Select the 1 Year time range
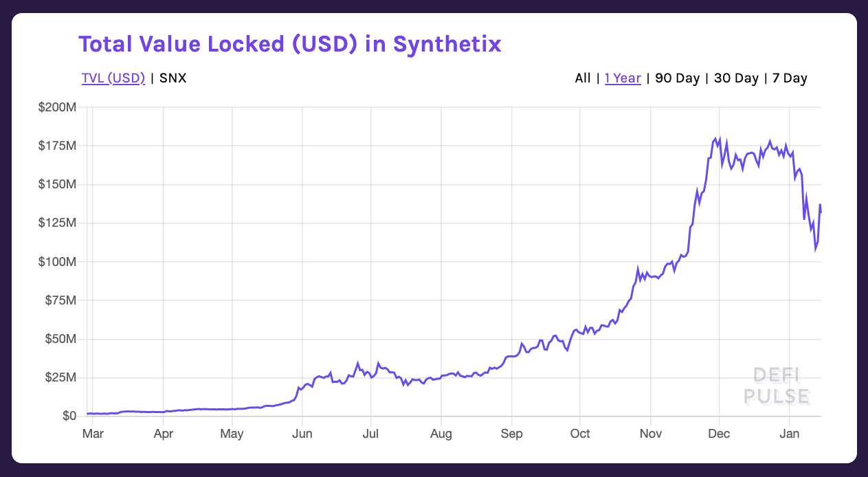Viewport: 868px width, 477px height. (x=623, y=78)
